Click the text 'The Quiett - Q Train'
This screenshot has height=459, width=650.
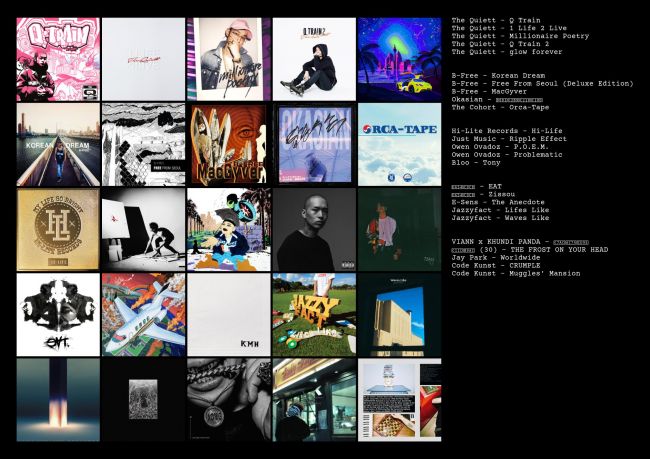click(496, 20)
